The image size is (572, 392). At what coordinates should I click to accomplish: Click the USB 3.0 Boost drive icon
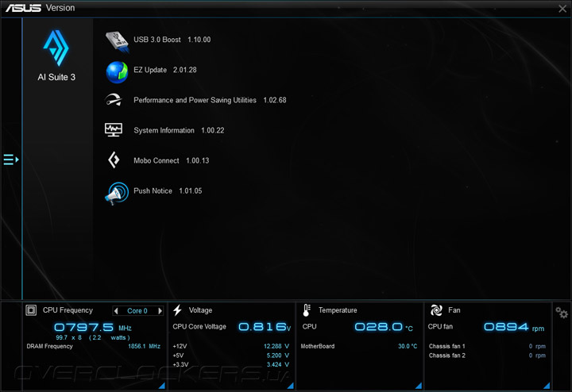(117, 41)
